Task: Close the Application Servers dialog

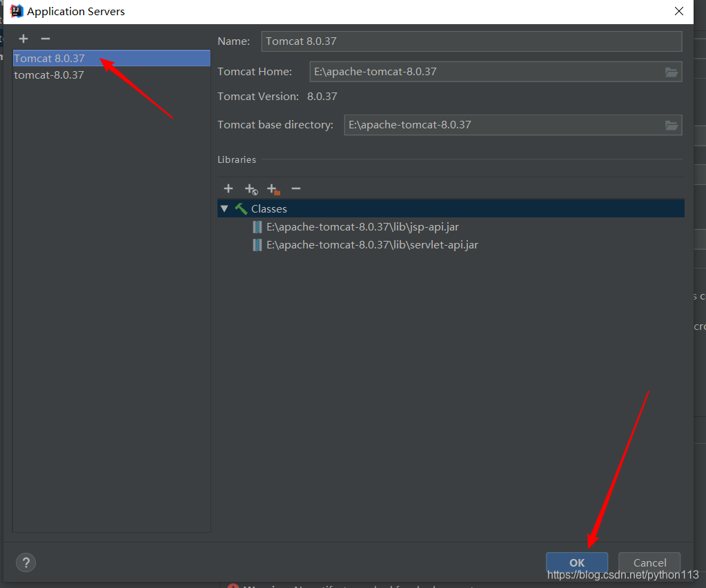Action: (x=679, y=11)
